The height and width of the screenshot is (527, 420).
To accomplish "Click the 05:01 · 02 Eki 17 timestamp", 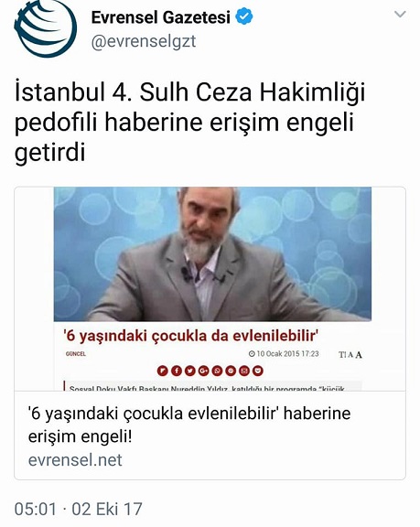I will pos(79,509).
